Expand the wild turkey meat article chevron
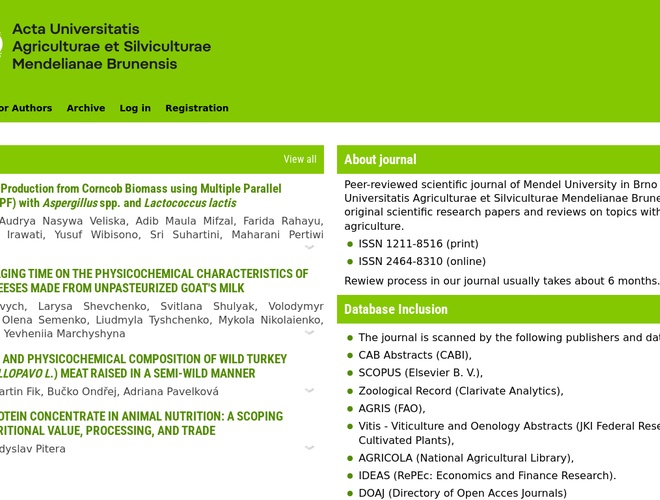Screen dimensions: 660x500 tap(310, 390)
